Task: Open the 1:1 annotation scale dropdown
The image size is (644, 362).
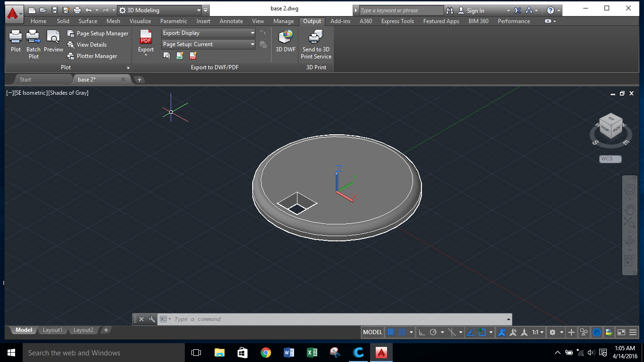Action: pyautogui.click(x=538, y=332)
